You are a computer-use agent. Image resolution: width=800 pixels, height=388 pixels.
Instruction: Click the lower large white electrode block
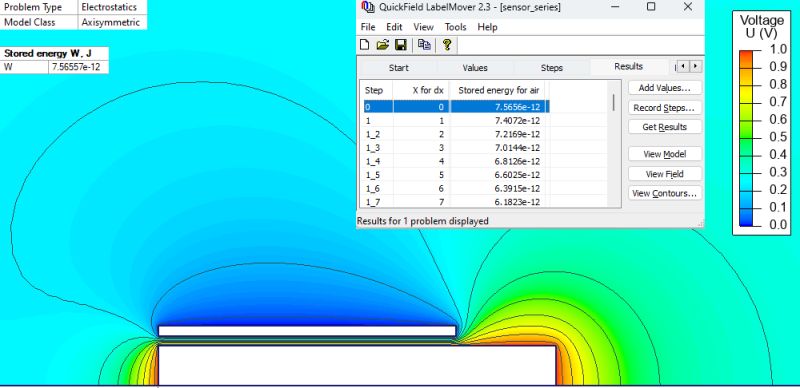tap(357, 365)
